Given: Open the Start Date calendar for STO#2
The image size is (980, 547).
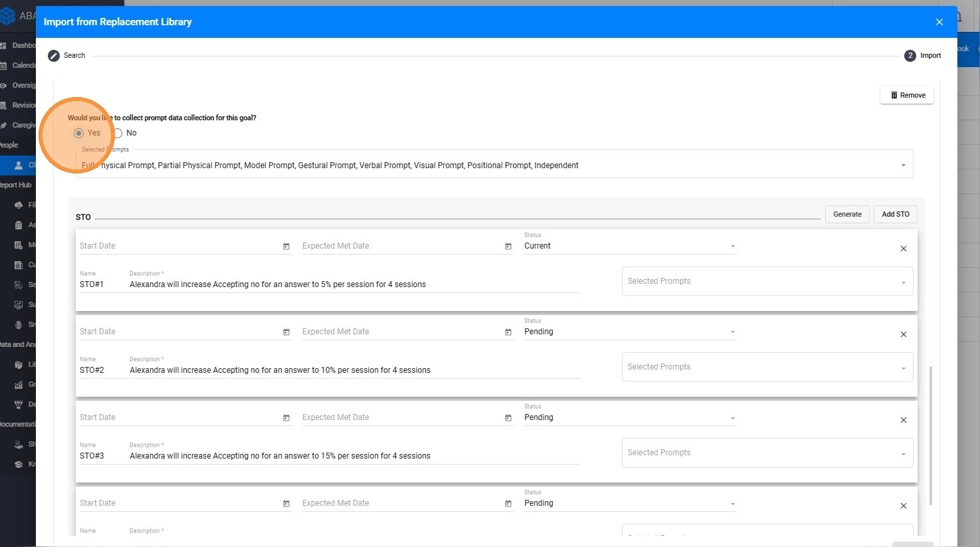Looking at the screenshot, I should pyautogui.click(x=286, y=332).
